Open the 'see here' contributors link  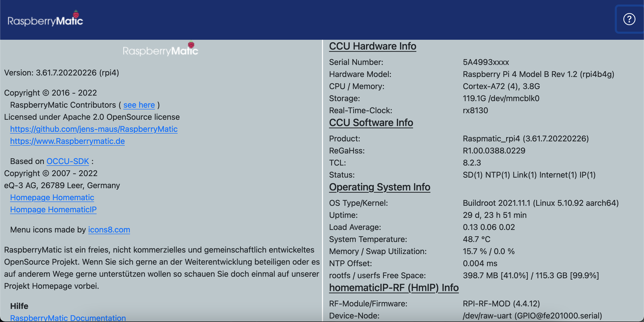[x=139, y=105]
